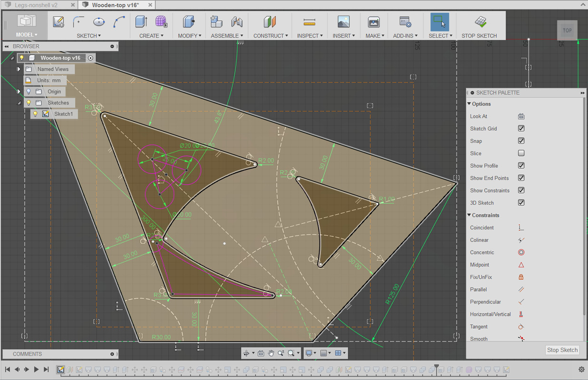Click the Coincident constraint icon
The width and height of the screenshot is (588, 380).
(x=521, y=228)
